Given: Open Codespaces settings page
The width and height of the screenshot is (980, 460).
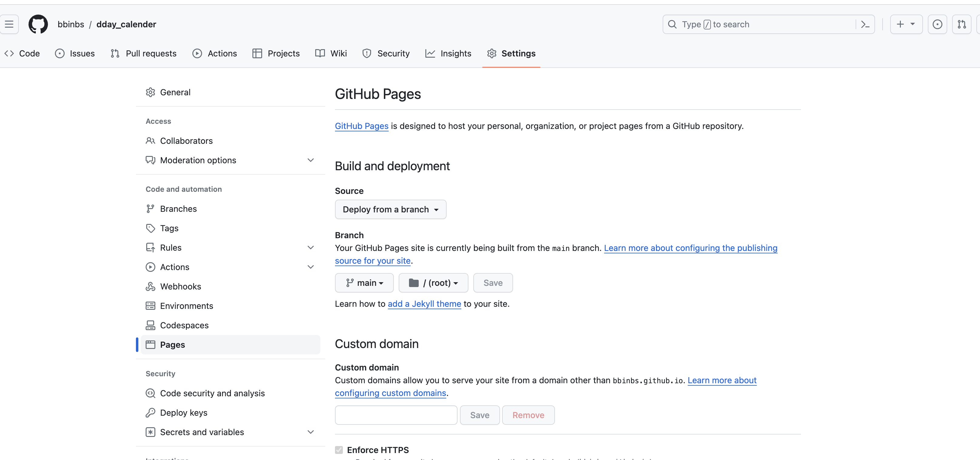Looking at the screenshot, I should coord(230,325).
